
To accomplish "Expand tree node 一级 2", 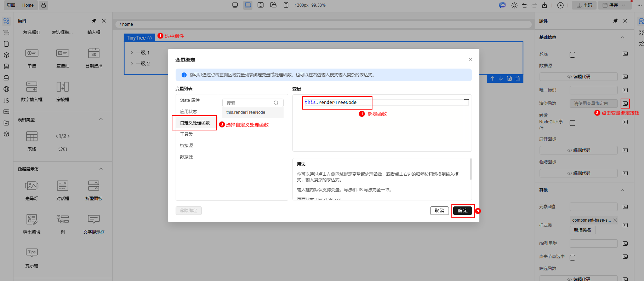I will tap(132, 64).
